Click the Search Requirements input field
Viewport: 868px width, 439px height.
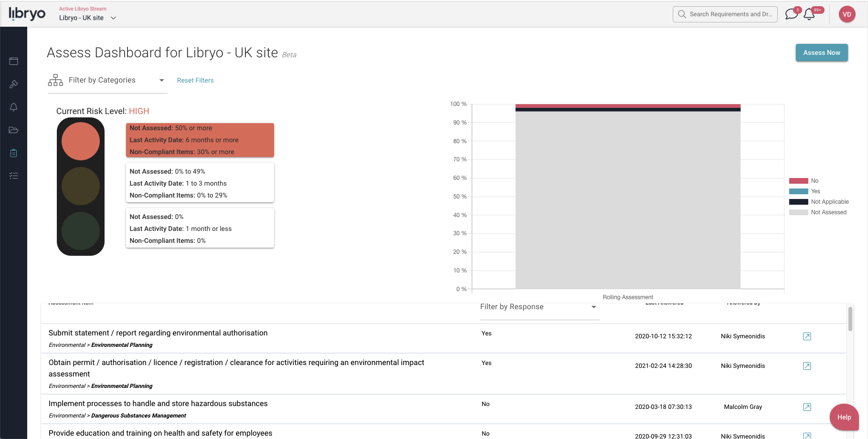(x=730, y=14)
